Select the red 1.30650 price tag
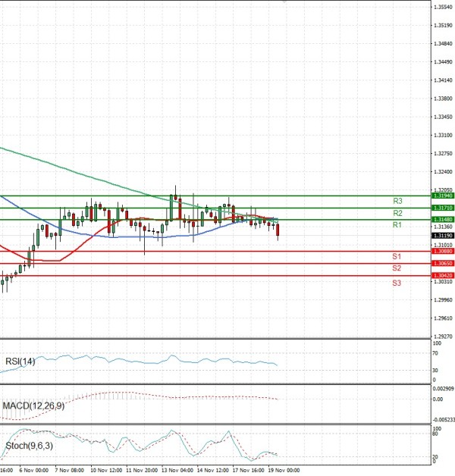 [x=443, y=263]
